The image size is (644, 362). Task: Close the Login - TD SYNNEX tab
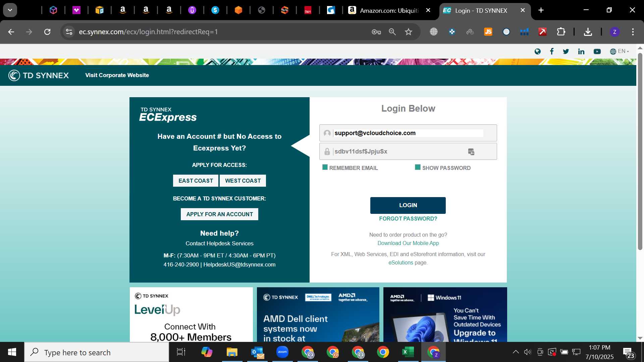pos(523,10)
